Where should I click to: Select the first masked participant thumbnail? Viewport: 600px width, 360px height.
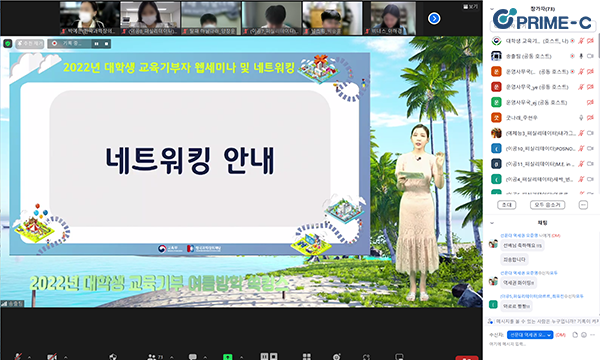coord(90,18)
